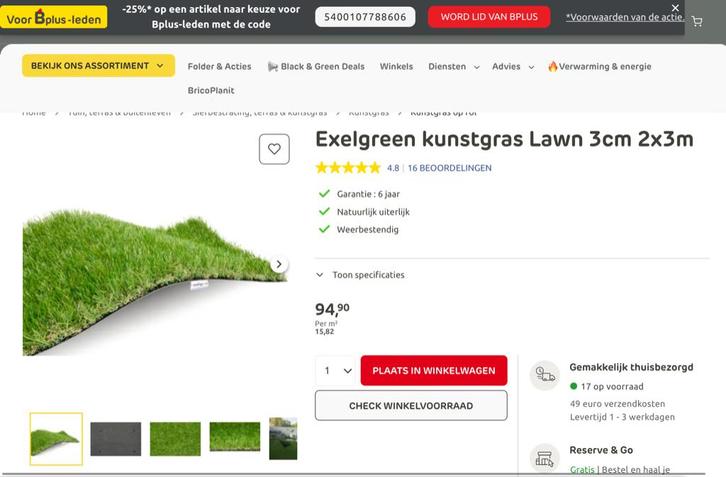Click the home delivery truck icon
Image resolution: width=726 pixels, height=477 pixels.
545,375
